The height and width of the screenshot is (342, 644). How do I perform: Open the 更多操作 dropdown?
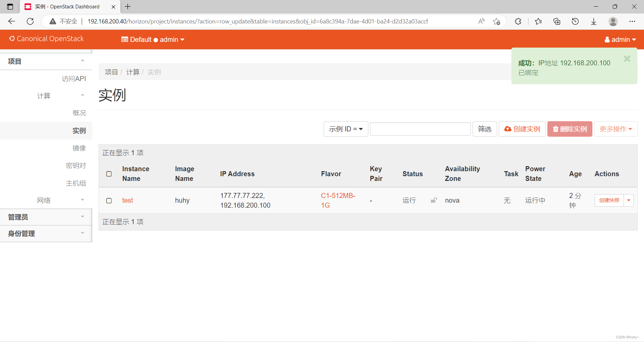pos(616,129)
